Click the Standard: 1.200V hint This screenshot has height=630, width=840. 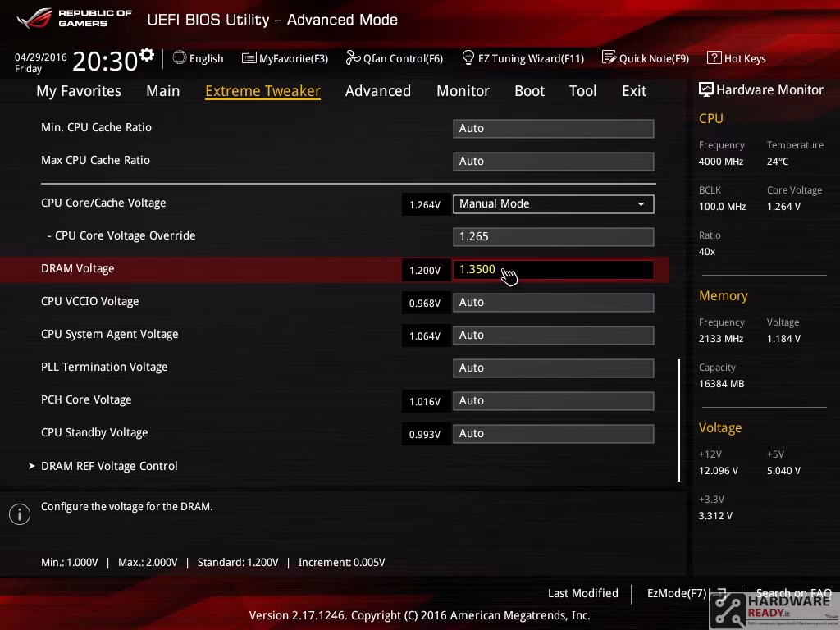(238, 563)
